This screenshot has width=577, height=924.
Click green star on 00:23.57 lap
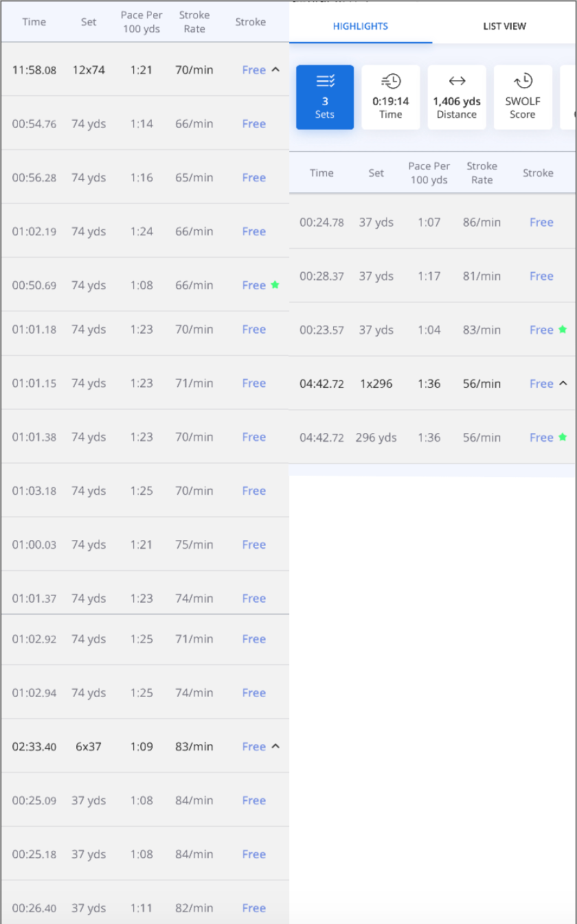coord(563,330)
